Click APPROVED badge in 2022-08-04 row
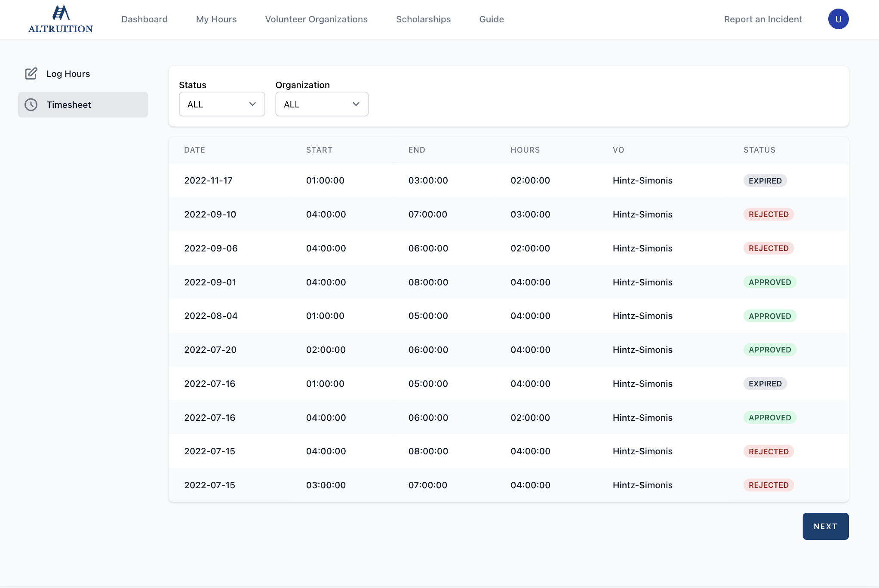The height and width of the screenshot is (588, 879). coord(770,316)
